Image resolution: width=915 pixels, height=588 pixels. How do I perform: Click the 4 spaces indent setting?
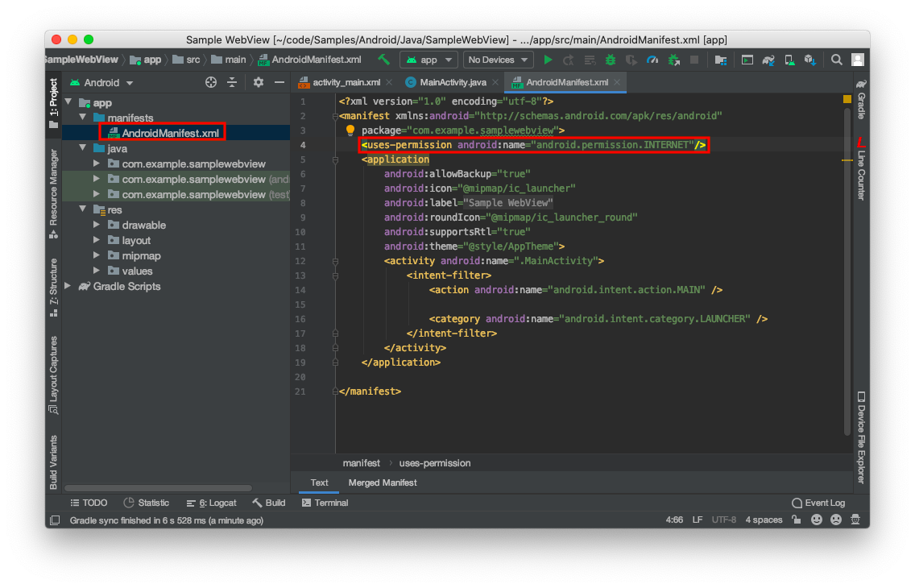[764, 520]
